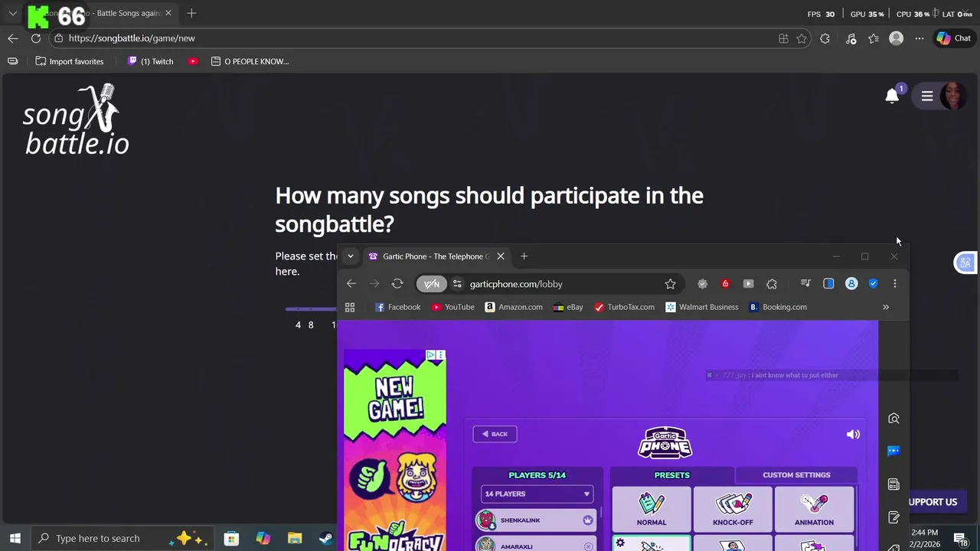Image resolution: width=980 pixels, height=551 pixels.
Task: Click the NEW GAME advertisement banner
Action: pyautogui.click(x=395, y=450)
